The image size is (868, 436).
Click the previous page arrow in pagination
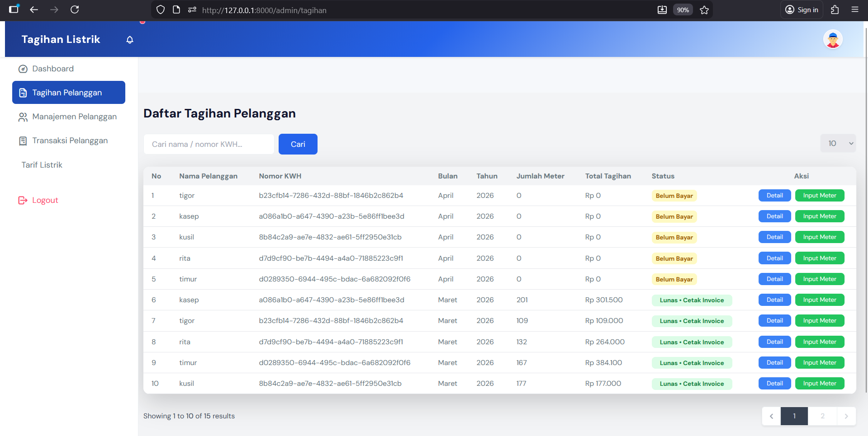coord(772,416)
